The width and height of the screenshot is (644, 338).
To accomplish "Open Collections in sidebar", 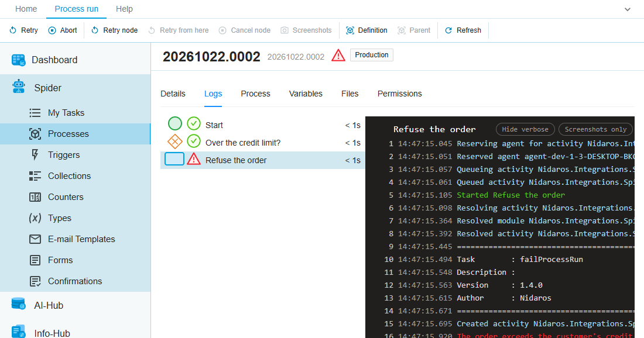I will [69, 176].
